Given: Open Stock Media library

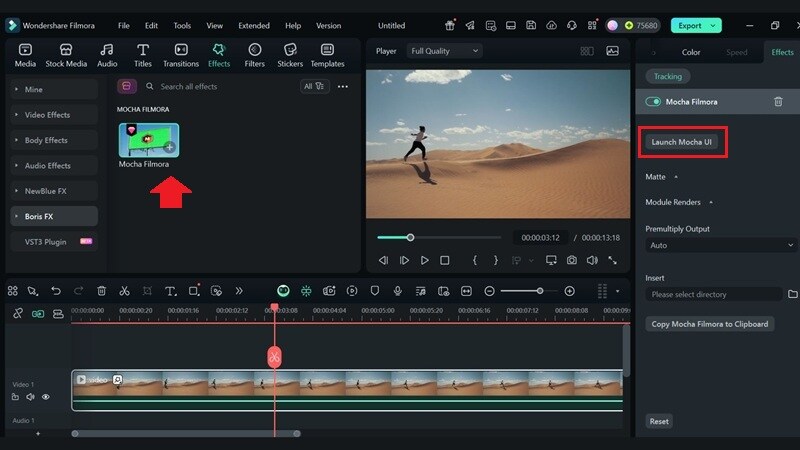Looking at the screenshot, I should pos(66,55).
